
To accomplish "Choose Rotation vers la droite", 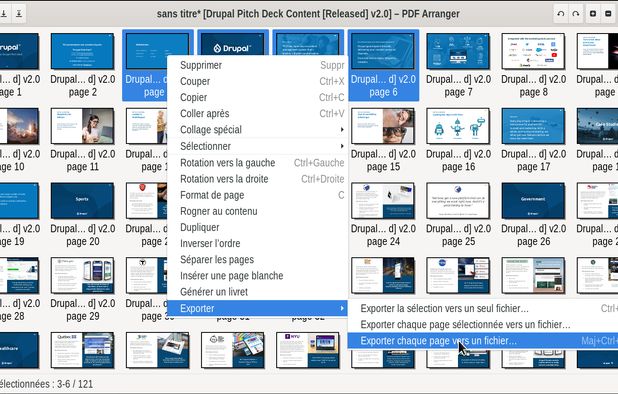I will point(258,179).
